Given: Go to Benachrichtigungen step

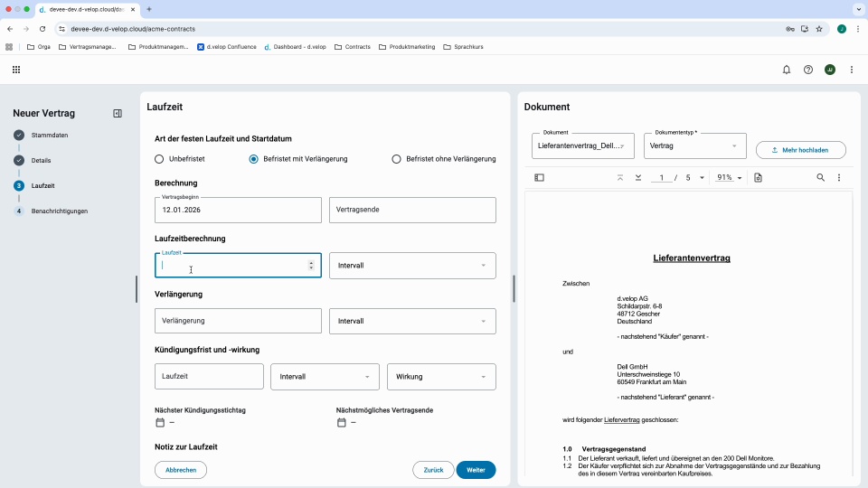Looking at the screenshot, I should [60, 211].
